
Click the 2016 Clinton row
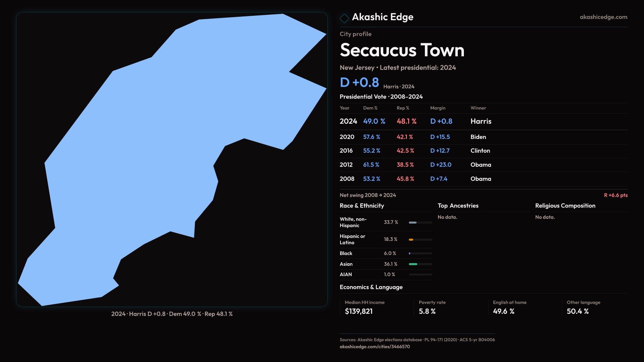tap(483, 151)
